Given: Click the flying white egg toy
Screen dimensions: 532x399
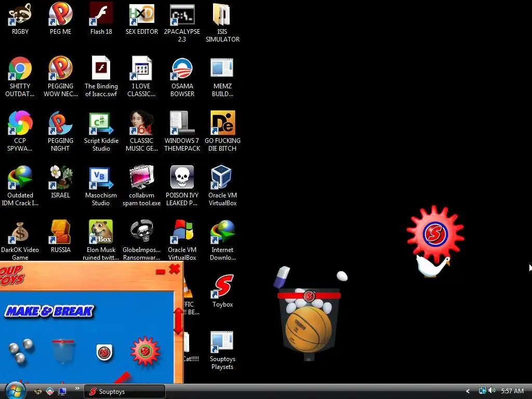Looking at the screenshot, I should (x=342, y=276).
